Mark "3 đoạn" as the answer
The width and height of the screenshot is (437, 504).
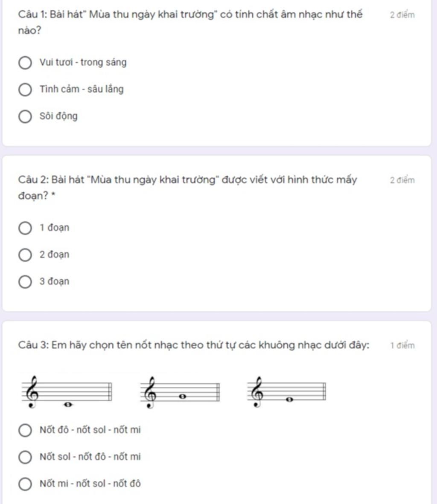coord(25,282)
